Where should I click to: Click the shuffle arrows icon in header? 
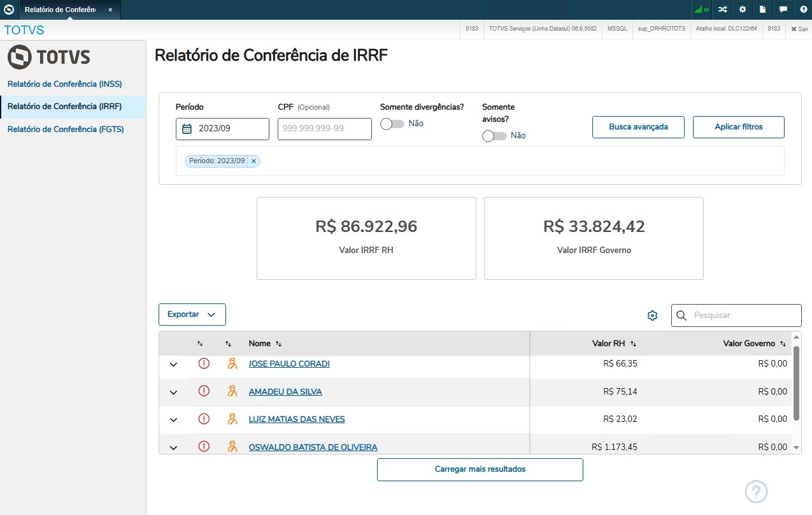tap(722, 10)
